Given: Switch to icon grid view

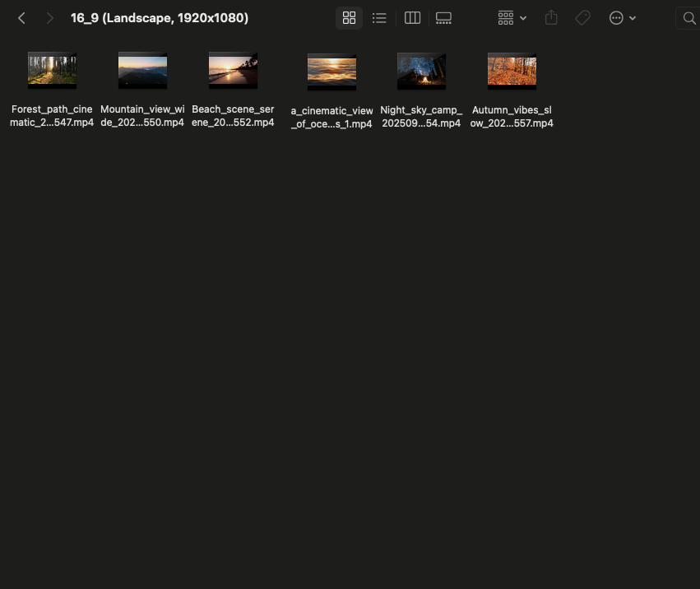Looking at the screenshot, I should (x=349, y=18).
